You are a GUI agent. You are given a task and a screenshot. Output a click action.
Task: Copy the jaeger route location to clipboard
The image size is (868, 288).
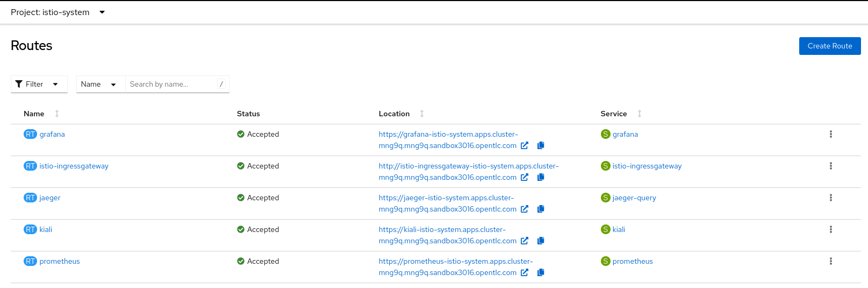[x=541, y=209]
